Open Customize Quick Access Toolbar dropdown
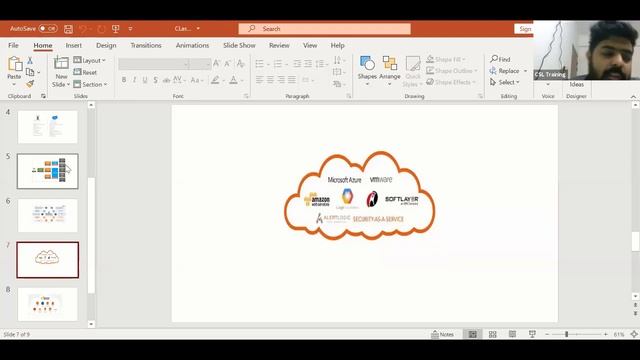640x360 pixels. pyautogui.click(x=130, y=29)
